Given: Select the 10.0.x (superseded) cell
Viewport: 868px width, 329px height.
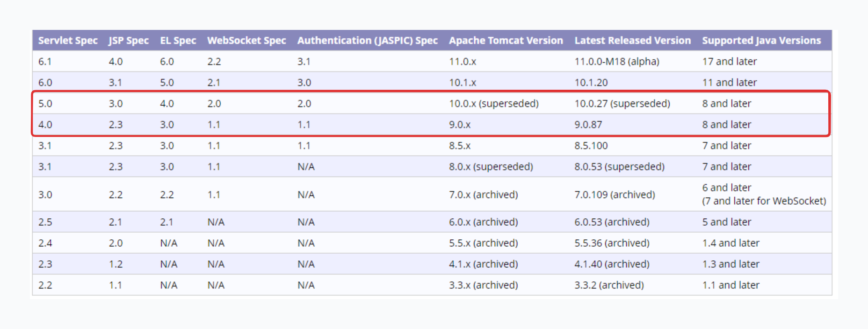Looking at the screenshot, I should coord(494,104).
